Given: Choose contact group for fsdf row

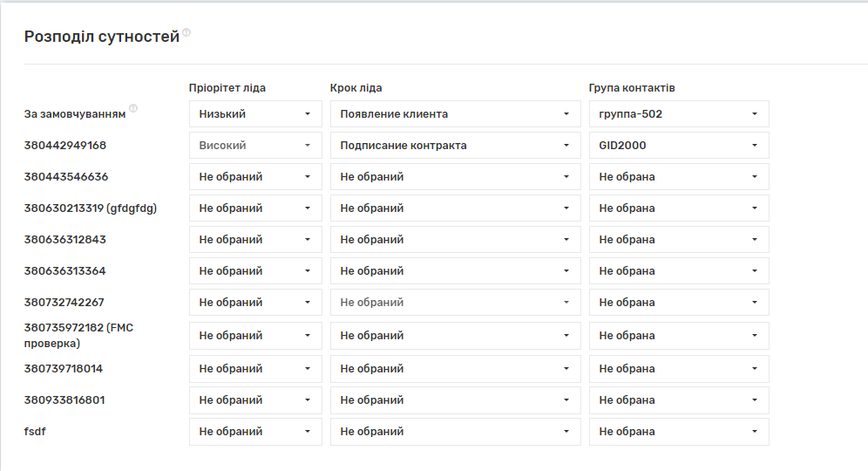Looking at the screenshot, I should (x=678, y=432).
